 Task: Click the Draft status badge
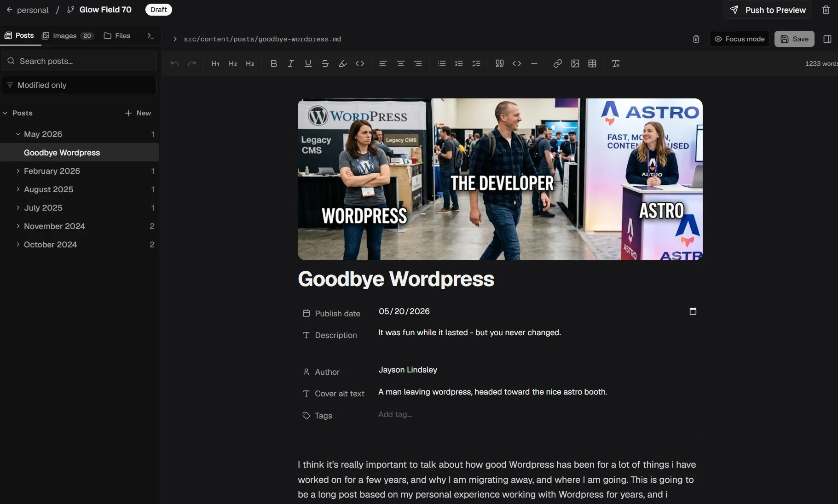tap(159, 10)
